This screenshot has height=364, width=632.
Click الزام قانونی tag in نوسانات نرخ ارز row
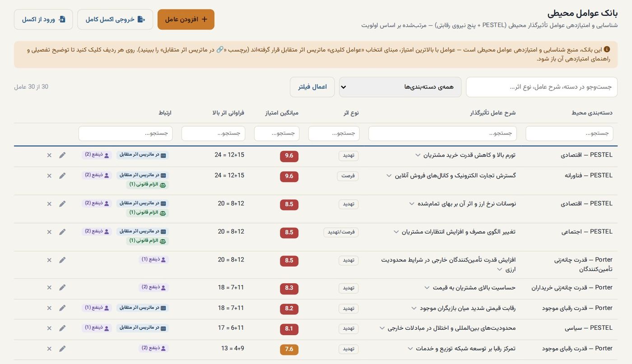[x=148, y=212]
